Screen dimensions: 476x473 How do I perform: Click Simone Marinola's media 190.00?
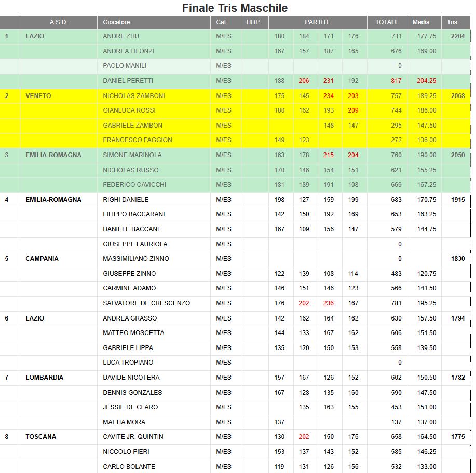(x=426, y=155)
